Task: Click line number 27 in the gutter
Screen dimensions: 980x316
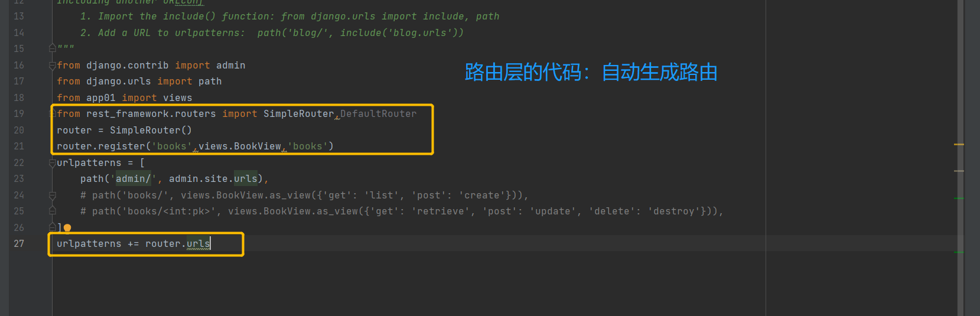Action: click(x=19, y=243)
